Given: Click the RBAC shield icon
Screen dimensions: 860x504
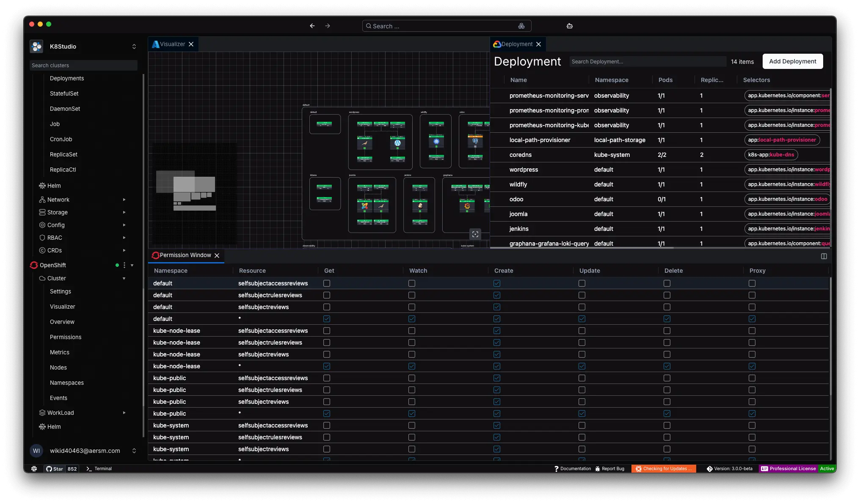Looking at the screenshot, I should (x=42, y=238).
